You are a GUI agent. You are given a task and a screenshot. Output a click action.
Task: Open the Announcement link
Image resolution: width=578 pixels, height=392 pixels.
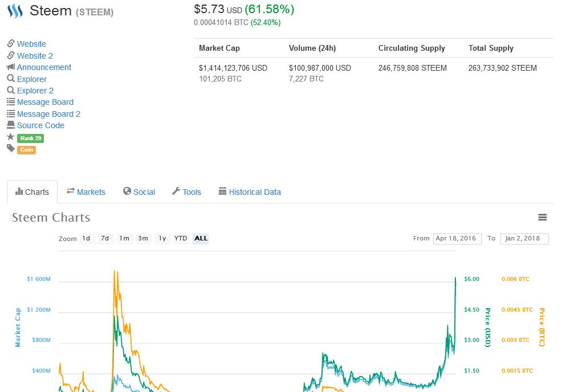point(44,67)
